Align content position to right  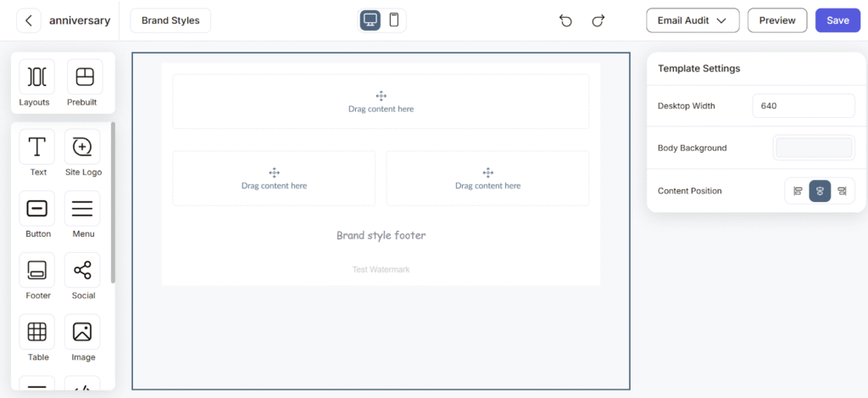pyautogui.click(x=842, y=191)
